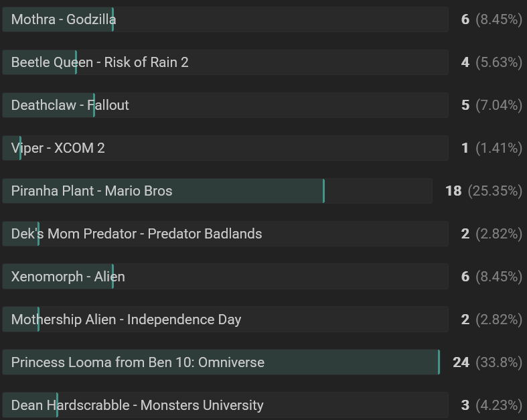Select the Viper - XCOM 2 option
This screenshot has height=420, width=527.
tap(225, 148)
